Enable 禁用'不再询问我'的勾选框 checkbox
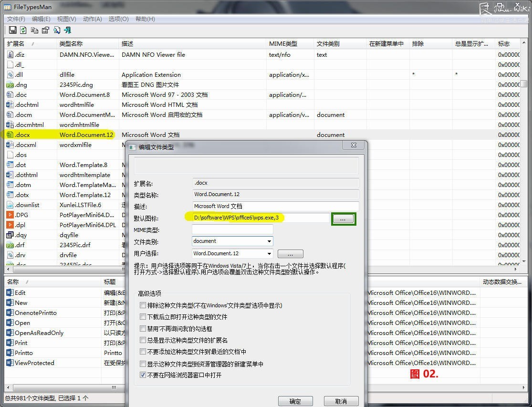Screen dimensions: 532x407 click(x=143, y=329)
